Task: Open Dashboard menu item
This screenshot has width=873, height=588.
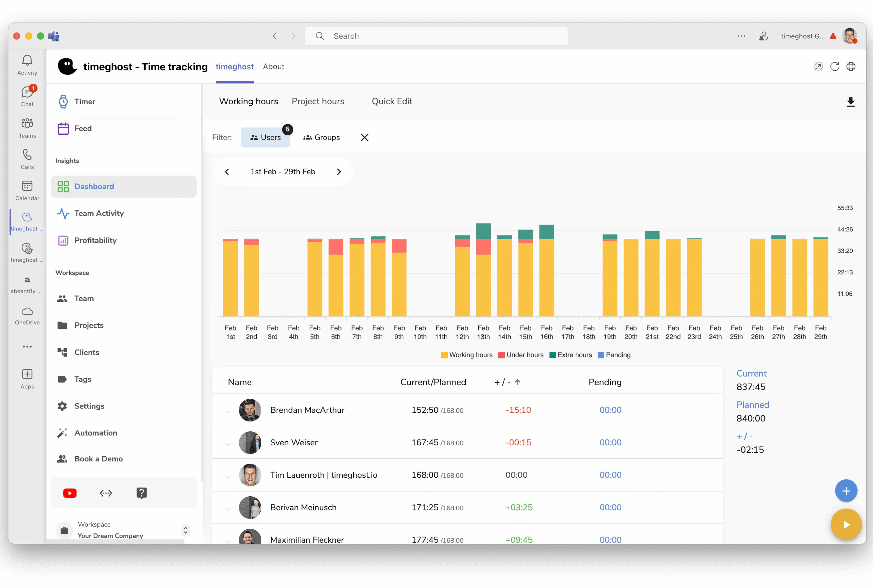Action: click(x=124, y=186)
